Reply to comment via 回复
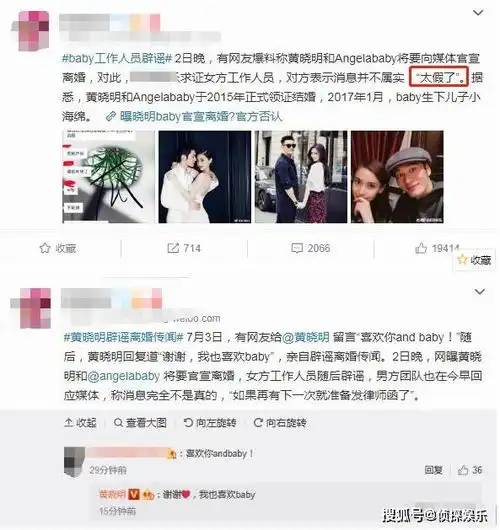The image size is (500, 530). (x=433, y=470)
